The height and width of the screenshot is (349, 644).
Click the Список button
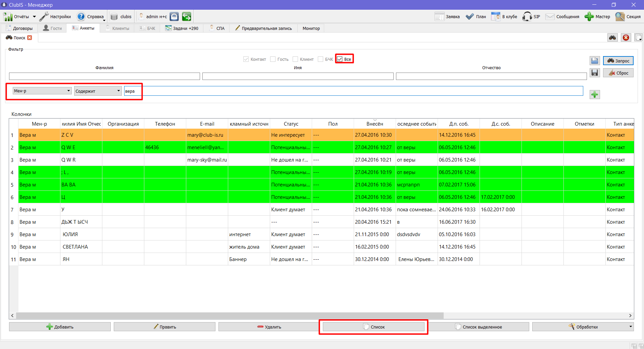click(x=374, y=327)
